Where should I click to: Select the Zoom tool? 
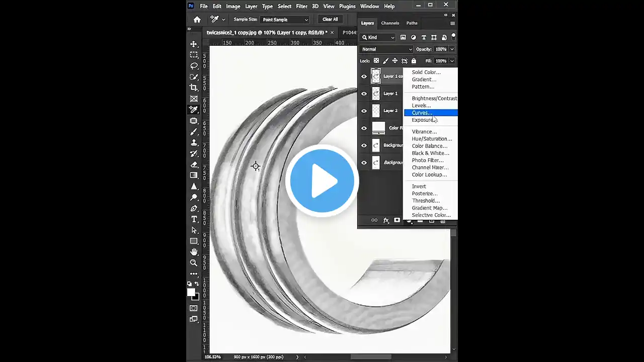click(x=194, y=262)
